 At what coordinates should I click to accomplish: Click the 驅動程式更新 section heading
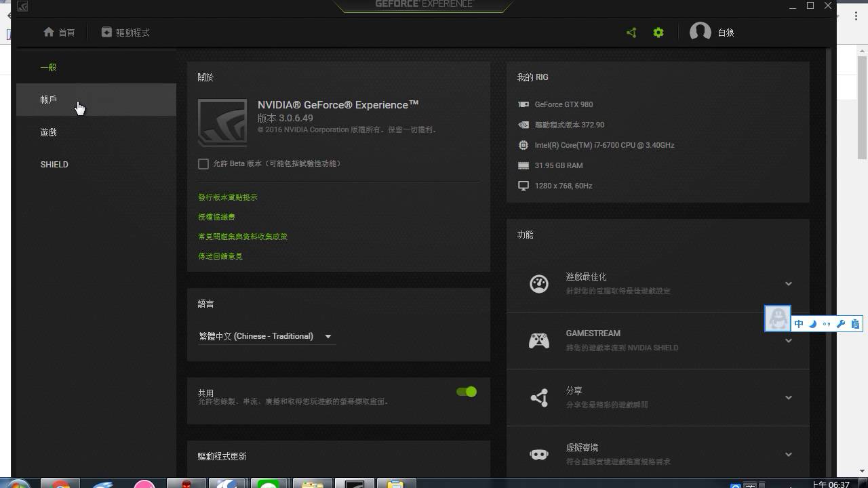coord(222,457)
